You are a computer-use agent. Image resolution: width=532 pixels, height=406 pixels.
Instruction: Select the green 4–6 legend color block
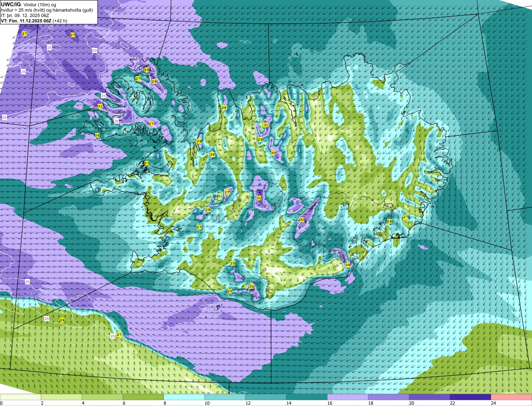(103, 397)
